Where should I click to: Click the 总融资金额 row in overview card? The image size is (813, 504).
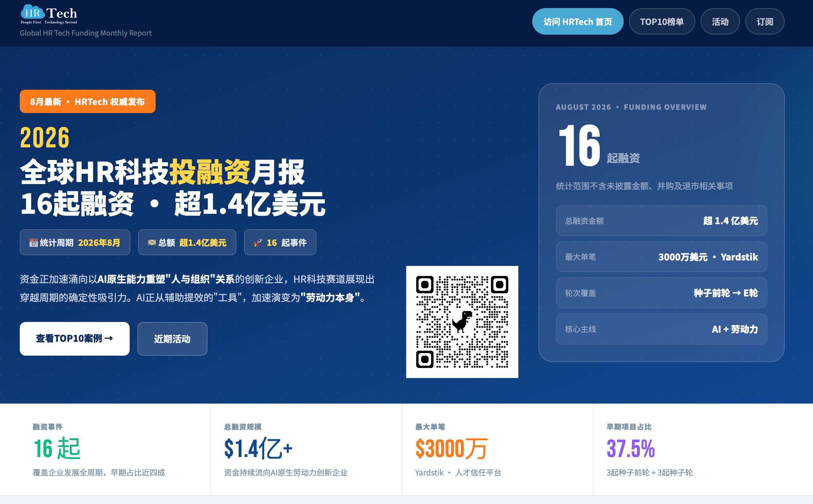[661, 221]
